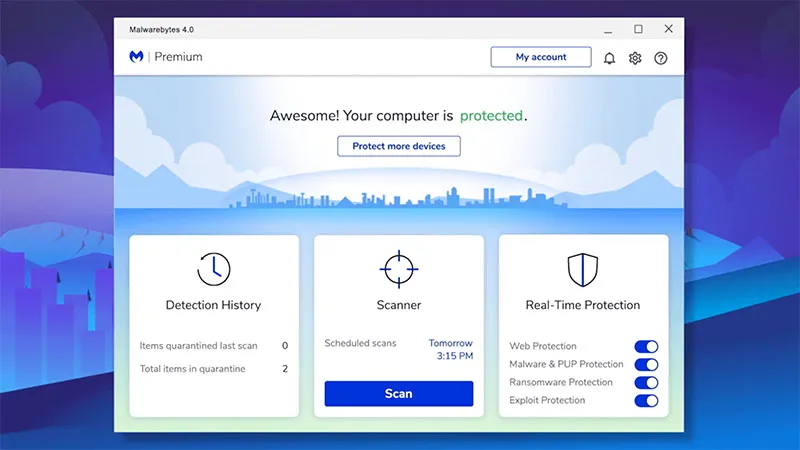Screen dimensions: 800x450
Task: Select the Detection History heading
Action: pyautogui.click(x=213, y=305)
